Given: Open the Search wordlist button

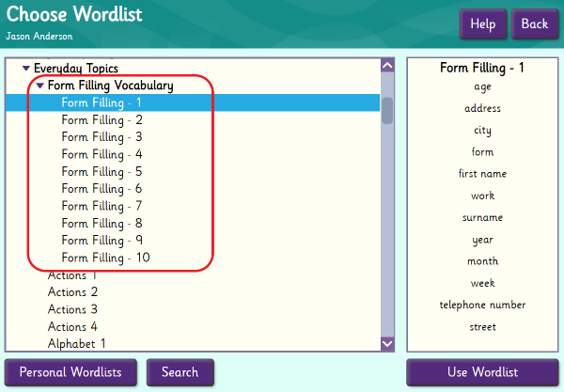Looking at the screenshot, I should coord(180,372).
